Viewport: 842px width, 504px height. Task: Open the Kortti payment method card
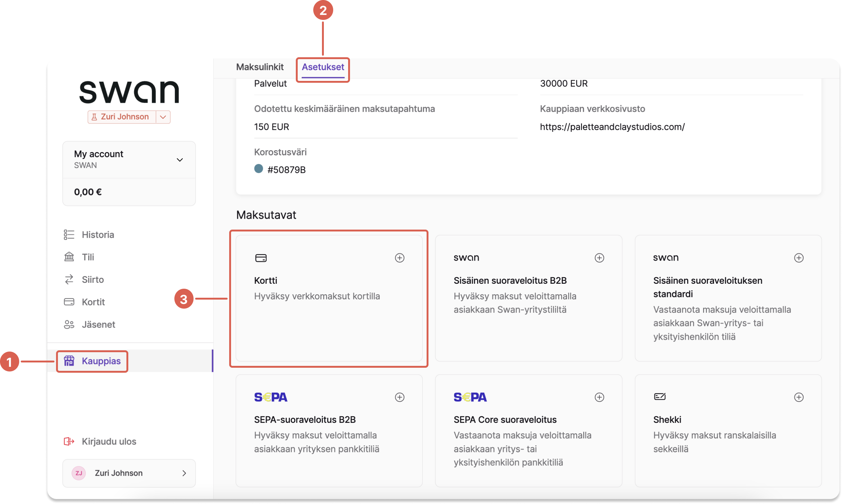(x=329, y=298)
